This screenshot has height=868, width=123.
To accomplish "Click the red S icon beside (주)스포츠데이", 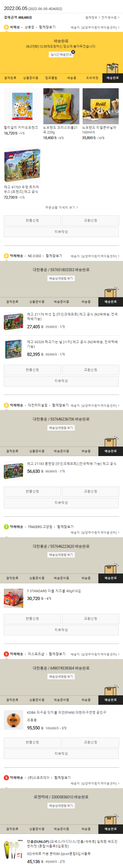I will click(6, 778).
